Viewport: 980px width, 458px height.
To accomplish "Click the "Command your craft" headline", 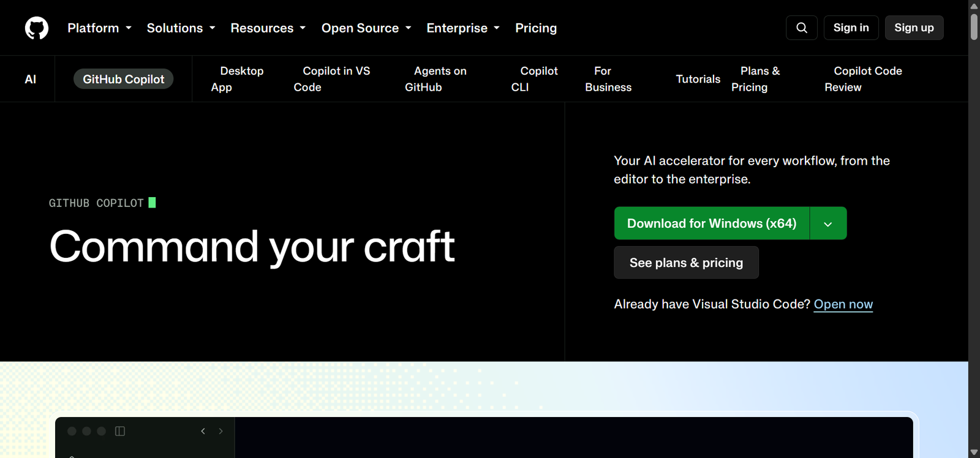I will click(252, 247).
